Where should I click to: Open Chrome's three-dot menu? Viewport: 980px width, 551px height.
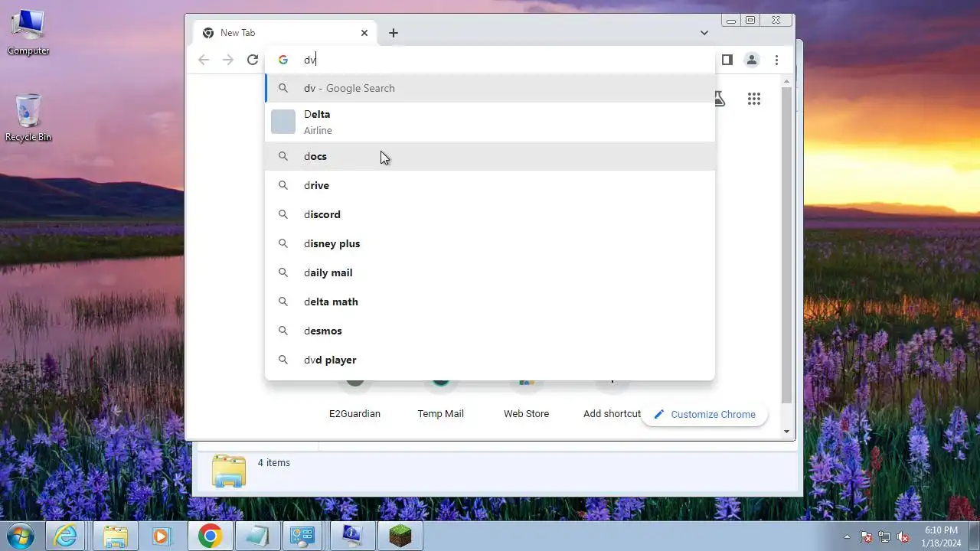coord(776,60)
